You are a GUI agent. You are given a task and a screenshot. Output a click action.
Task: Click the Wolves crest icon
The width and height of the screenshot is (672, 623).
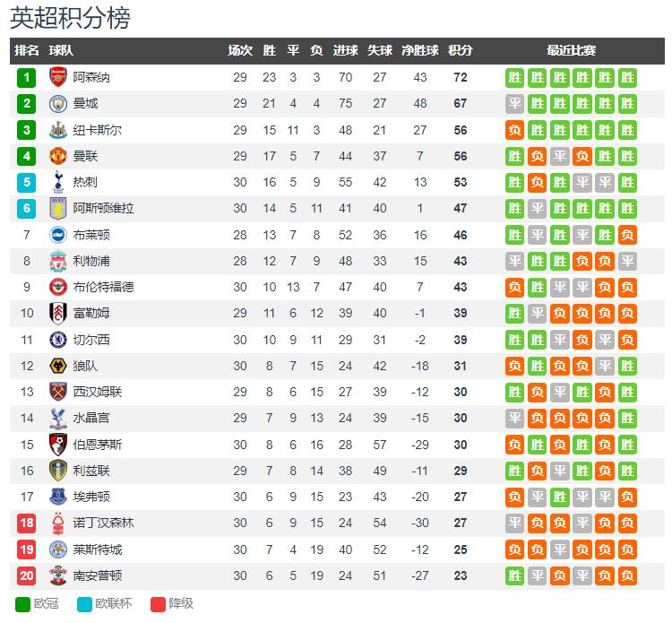[58, 366]
